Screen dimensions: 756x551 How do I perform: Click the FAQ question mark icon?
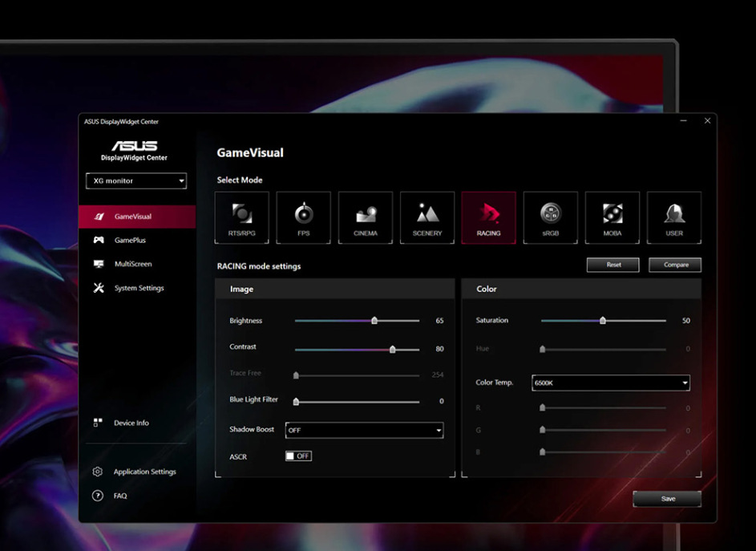click(97, 496)
